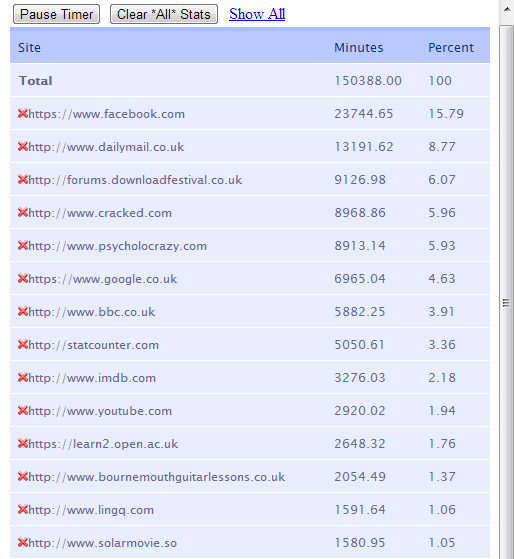Select the https://learn2.open.ac.uk site text
This screenshot has width=514, height=559.
tap(103, 444)
